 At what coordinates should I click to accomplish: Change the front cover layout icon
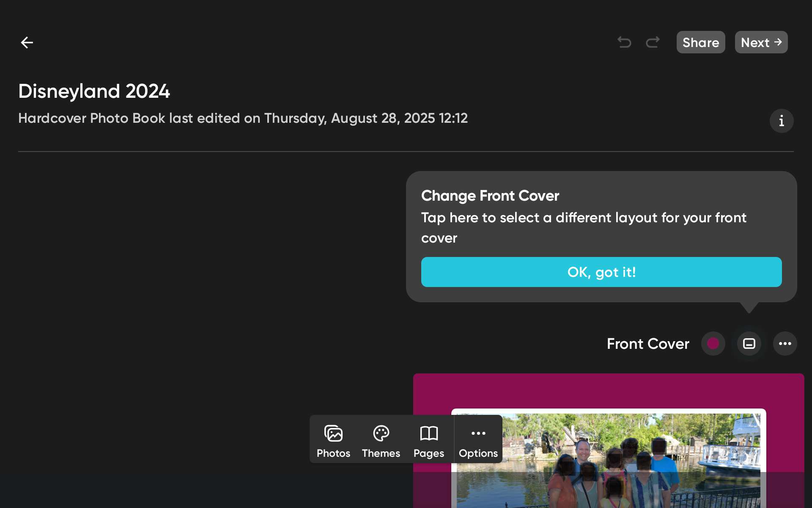(x=749, y=343)
